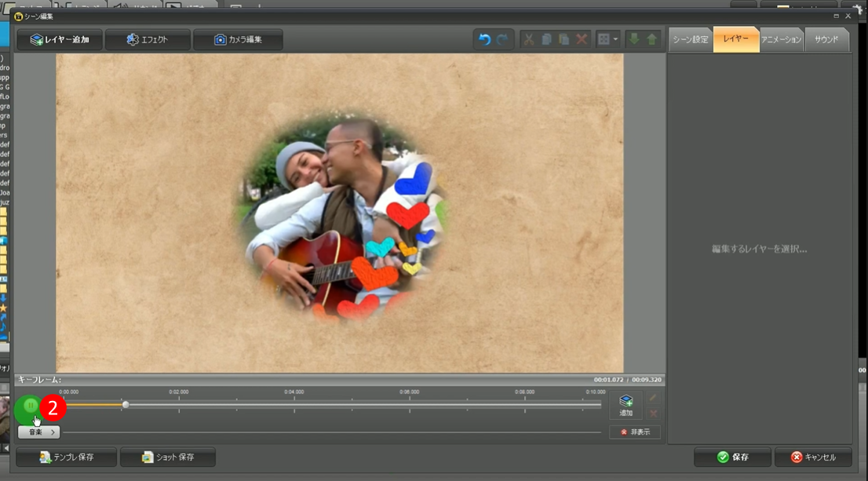868x481 pixels.
Task: Click the redo arrow icon
Action: coord(502,39)
